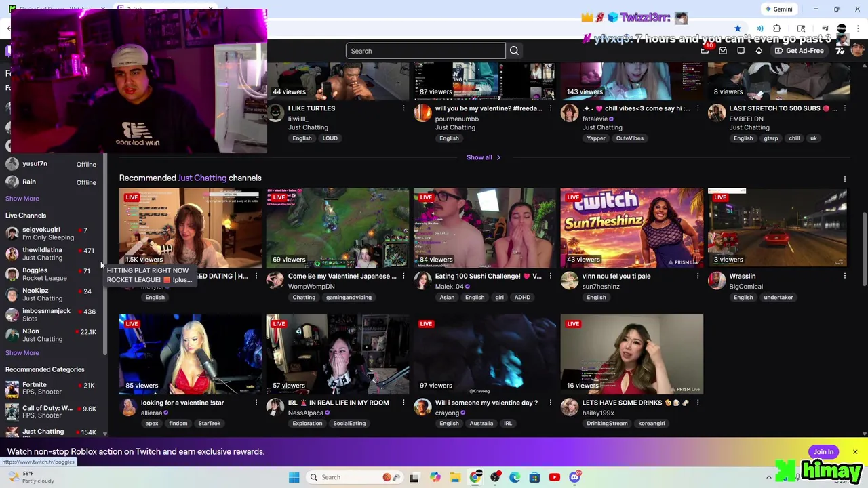
Task: Open Fortnite recommended category
Action: tap(53, 388)
